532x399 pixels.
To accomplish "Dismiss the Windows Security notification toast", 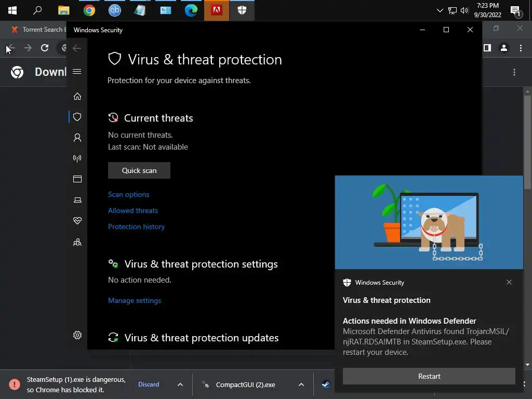I will coord(509,282).
